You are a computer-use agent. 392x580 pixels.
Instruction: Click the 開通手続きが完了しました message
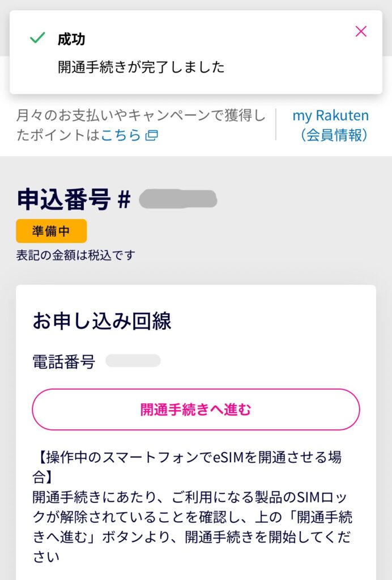coord(141,67)
